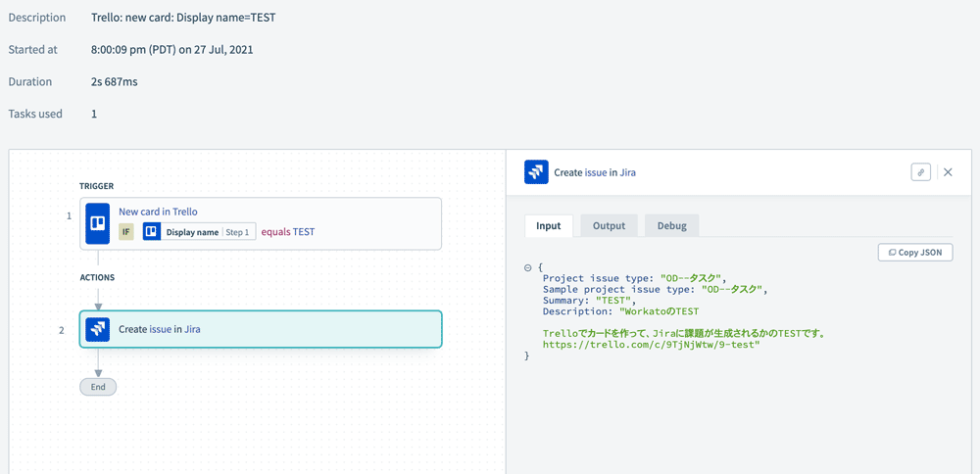Image resolution: width=980 pixels, height=474 pixels.
Task: Copy step link via the chain icon
Action: pyautogui.click(x=921, y=172)
